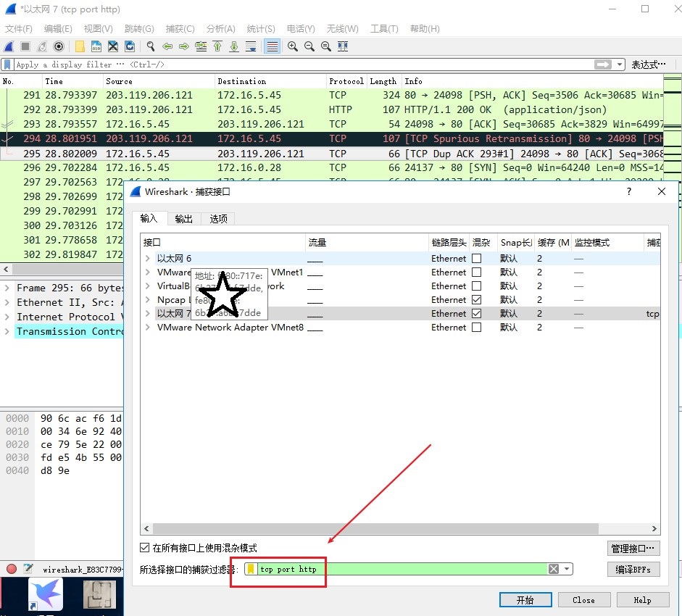
Task: Toggle promiscuous checkbox for VMnet8 row
Action: tap(477, 327)
